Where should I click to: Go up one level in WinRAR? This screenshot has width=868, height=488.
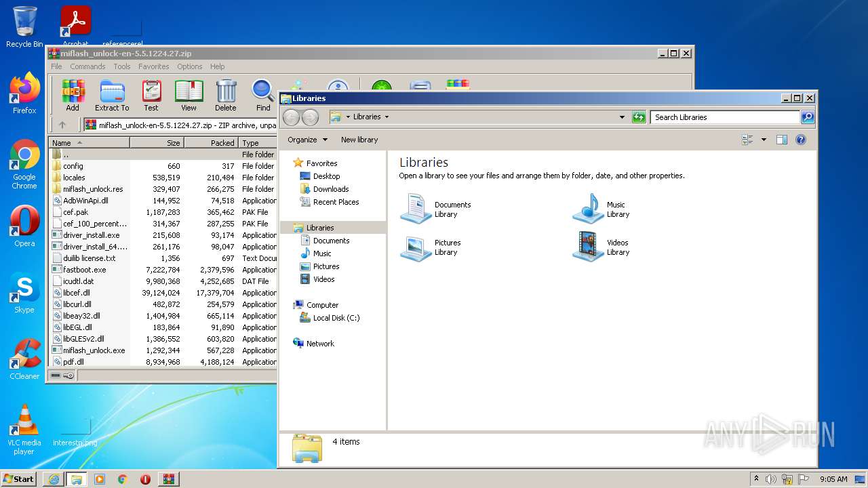point(62,125)
